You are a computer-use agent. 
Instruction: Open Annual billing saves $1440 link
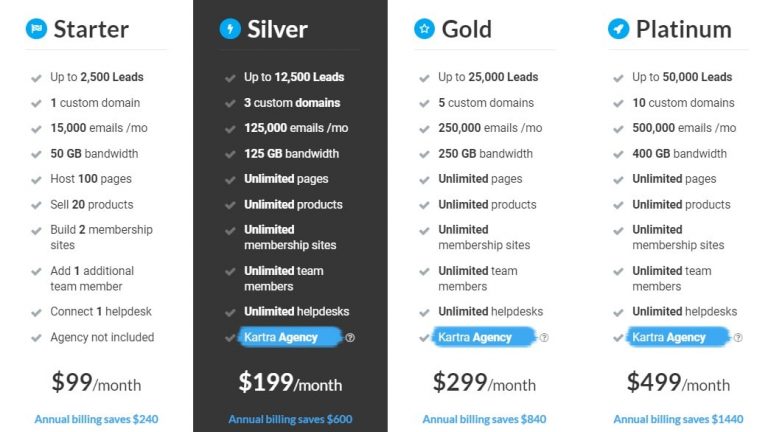pyautogui.click(x=678, y=419)
